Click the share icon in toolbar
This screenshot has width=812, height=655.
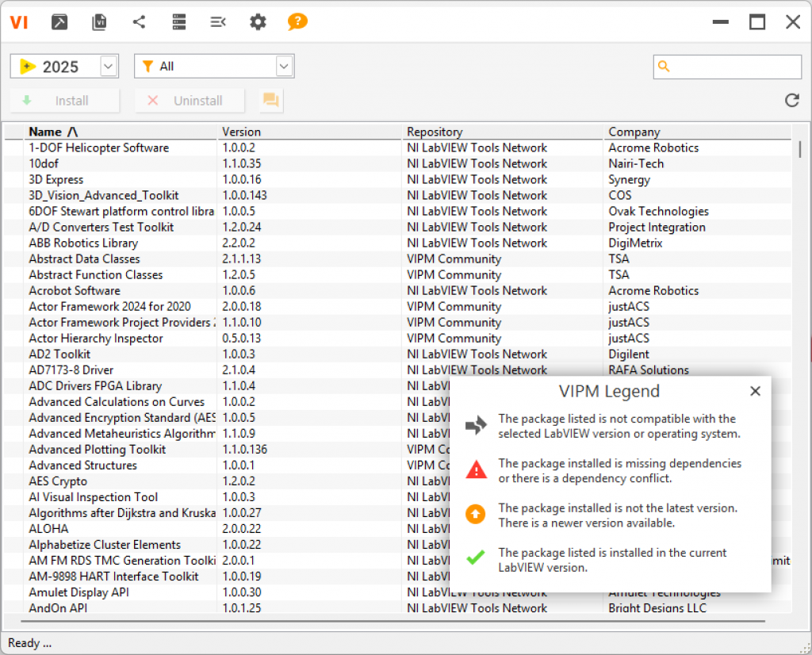(x=139, y=21)
